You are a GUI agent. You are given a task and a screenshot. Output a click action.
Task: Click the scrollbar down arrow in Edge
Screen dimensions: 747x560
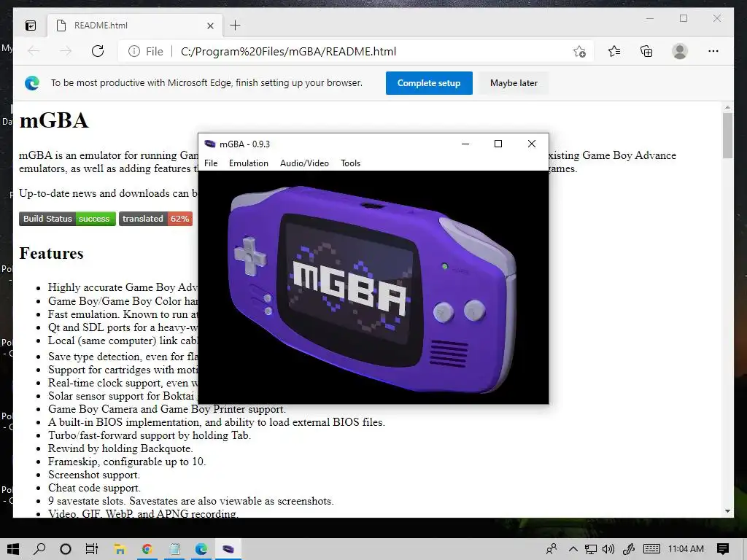pyautogui.click(x=727, y=511)
